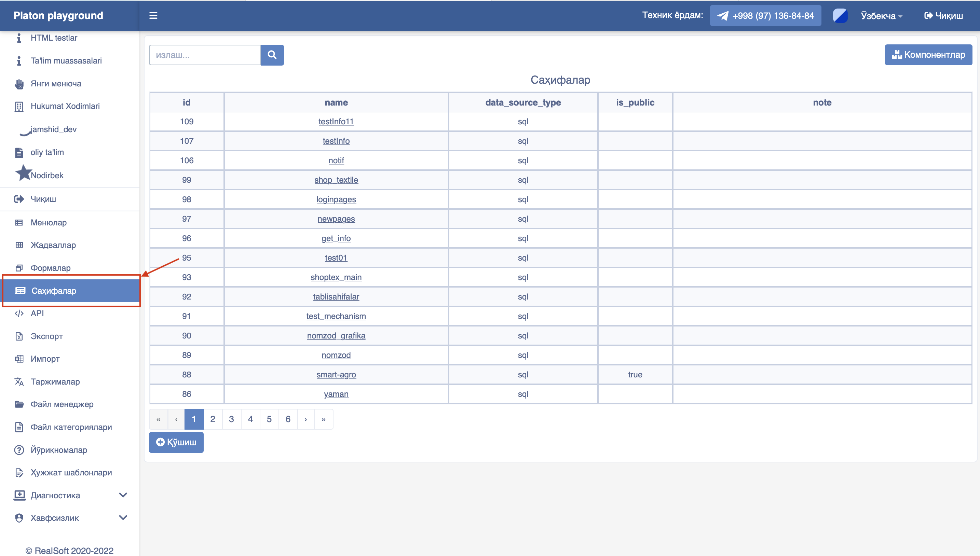Open Файл категориялари section

(x=71, y=427)
